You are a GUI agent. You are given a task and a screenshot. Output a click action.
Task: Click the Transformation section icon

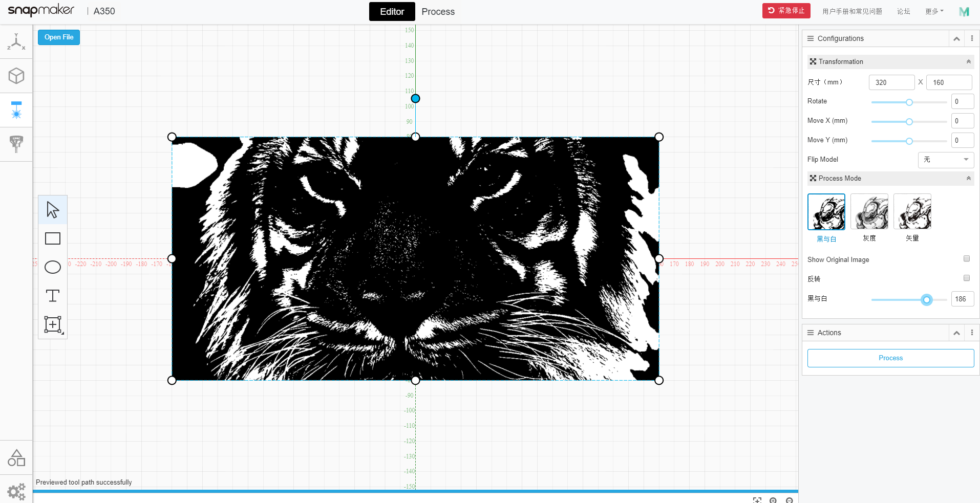point(813,61)
